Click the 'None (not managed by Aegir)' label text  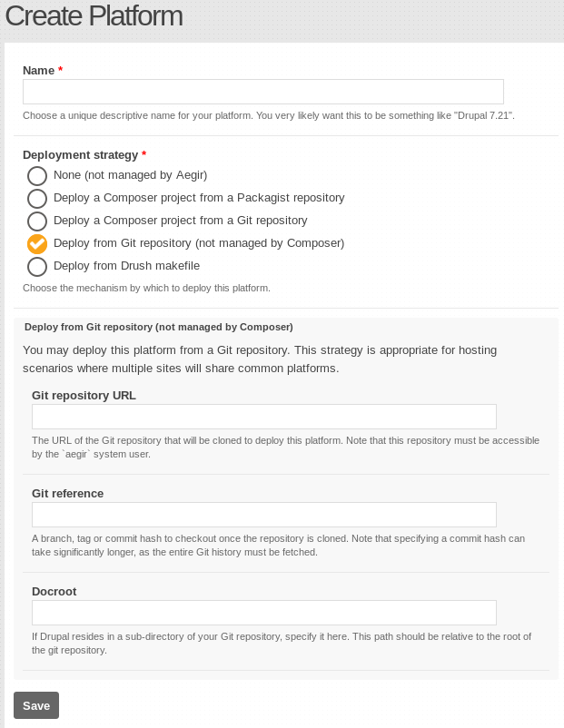tap(130, 175)
